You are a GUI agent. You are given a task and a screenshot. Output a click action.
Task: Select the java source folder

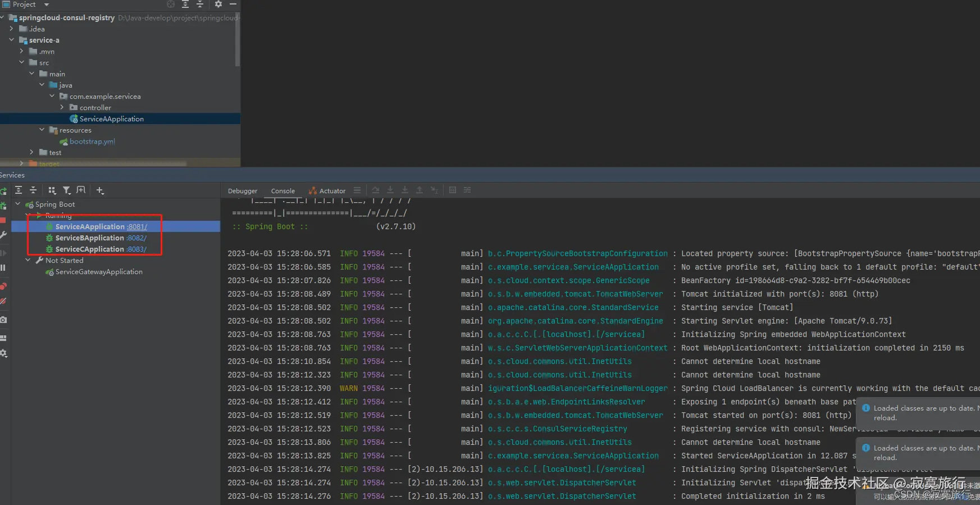65,85
